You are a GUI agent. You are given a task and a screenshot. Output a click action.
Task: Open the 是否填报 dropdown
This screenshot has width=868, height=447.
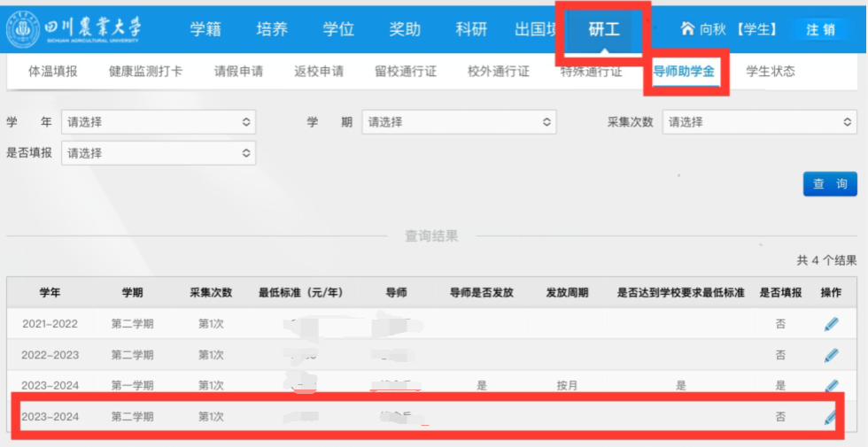(x=158, y=152)
